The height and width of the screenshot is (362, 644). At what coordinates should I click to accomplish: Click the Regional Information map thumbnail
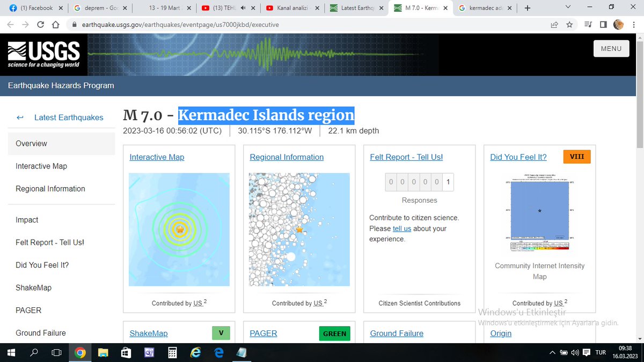(299, 230)
